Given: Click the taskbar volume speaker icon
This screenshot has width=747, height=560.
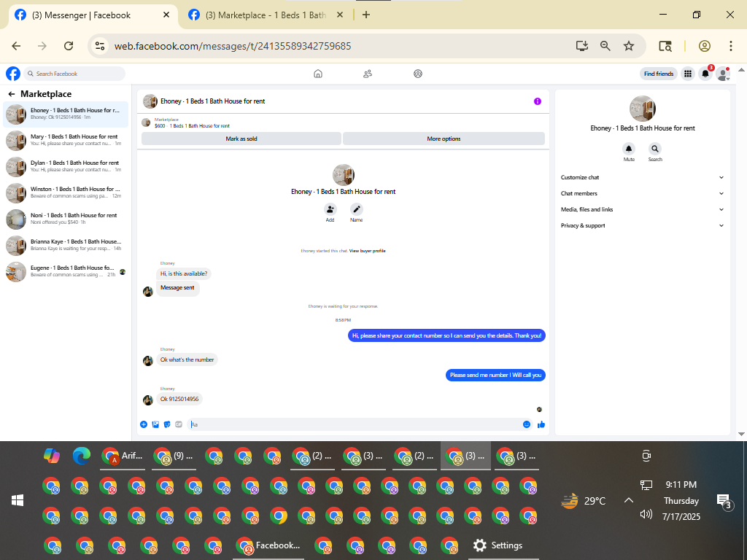Looking at the screenshot, I should point(646,514).
